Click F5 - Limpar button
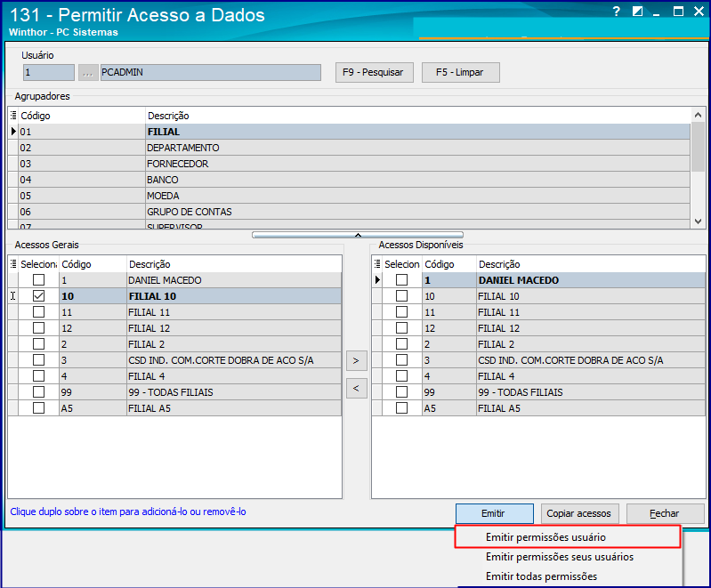Viewport: 711px width, 588px height. (460, 73)
